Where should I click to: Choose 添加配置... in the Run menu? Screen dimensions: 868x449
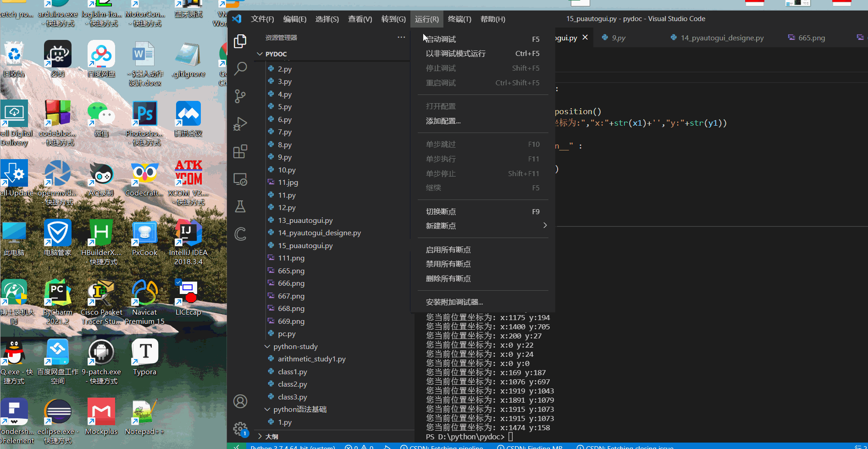tap(483, 121)
